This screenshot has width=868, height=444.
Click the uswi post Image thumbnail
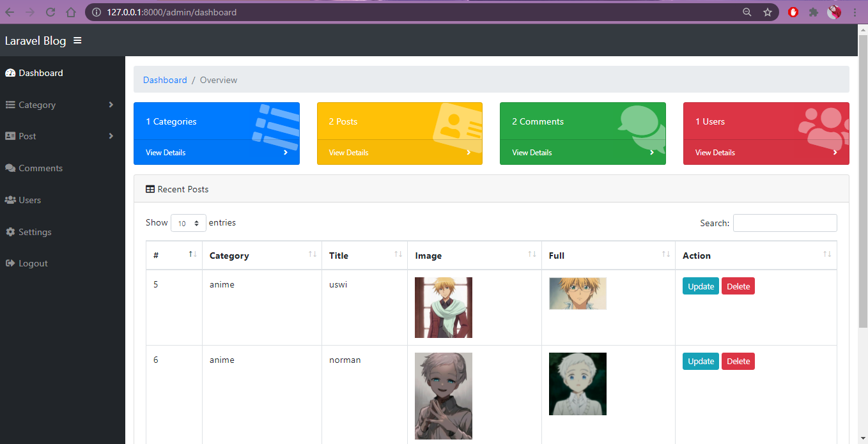(444, 307)
